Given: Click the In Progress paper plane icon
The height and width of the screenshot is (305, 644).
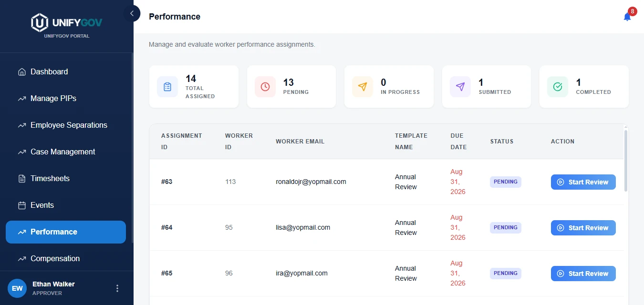Looking at the screenshot, I should 363,87.
